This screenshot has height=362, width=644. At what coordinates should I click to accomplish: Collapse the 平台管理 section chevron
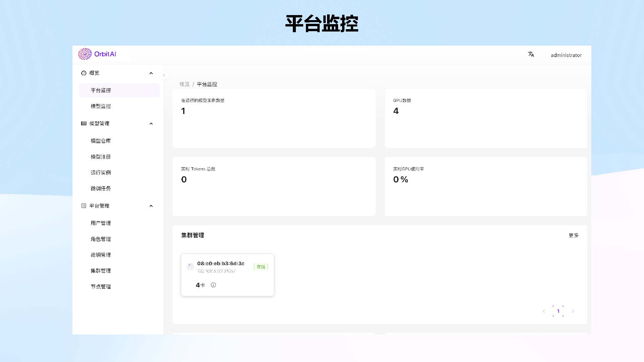151,206
